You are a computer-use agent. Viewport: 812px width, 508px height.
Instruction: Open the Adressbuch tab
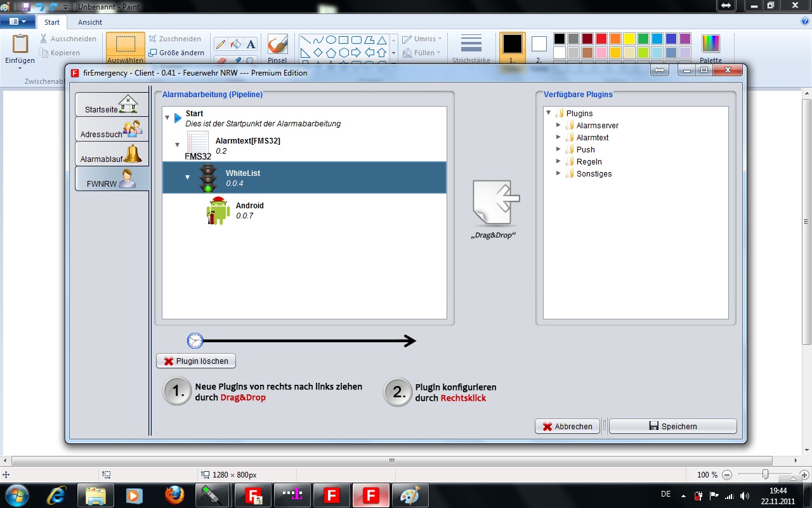pos(112,129)
